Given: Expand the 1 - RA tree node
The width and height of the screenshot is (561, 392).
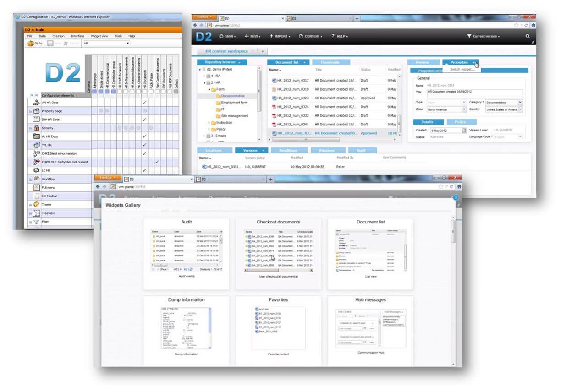Looking at the screenshot, I should coord(203,76).
